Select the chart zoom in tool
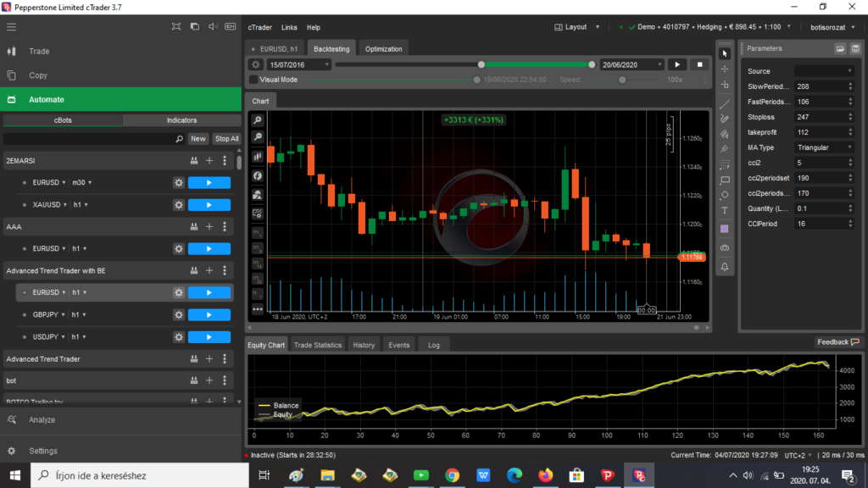Screen dimensions: 868x488 coord(257,120)
